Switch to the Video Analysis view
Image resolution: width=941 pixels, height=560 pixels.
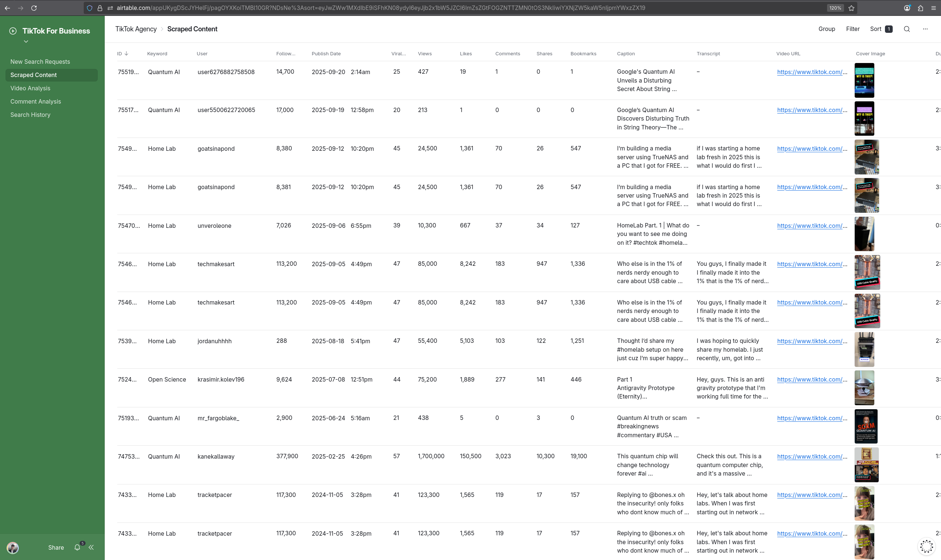(x=30, y=88)
